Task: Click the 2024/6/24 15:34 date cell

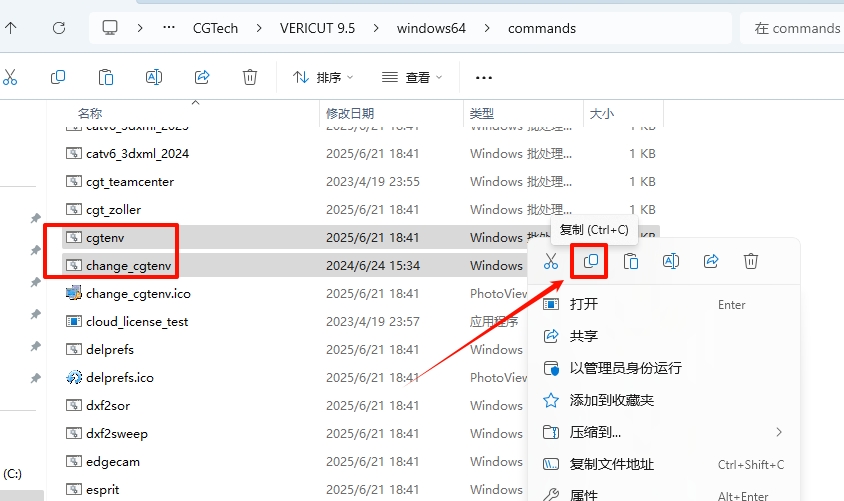Action: 372,265
